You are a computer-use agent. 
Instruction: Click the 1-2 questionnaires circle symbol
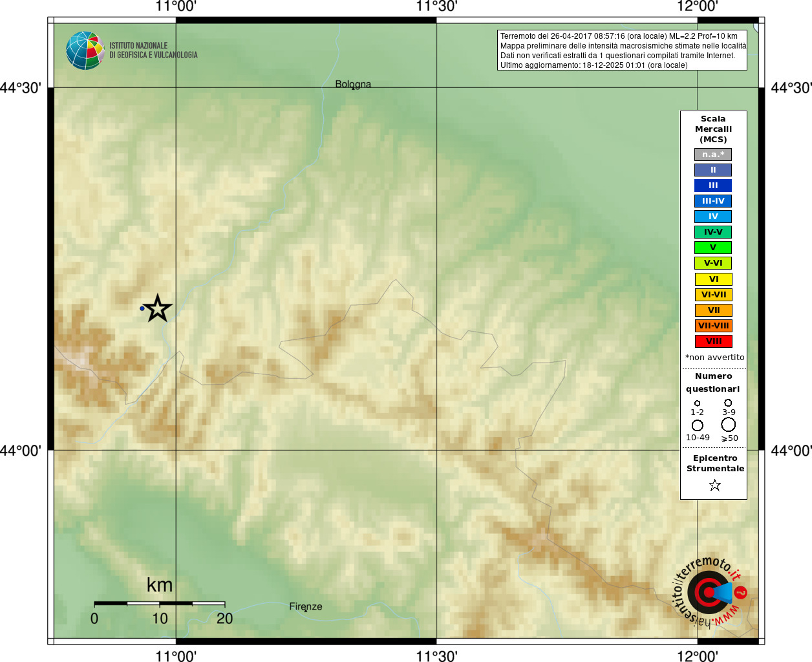(697, 403)
